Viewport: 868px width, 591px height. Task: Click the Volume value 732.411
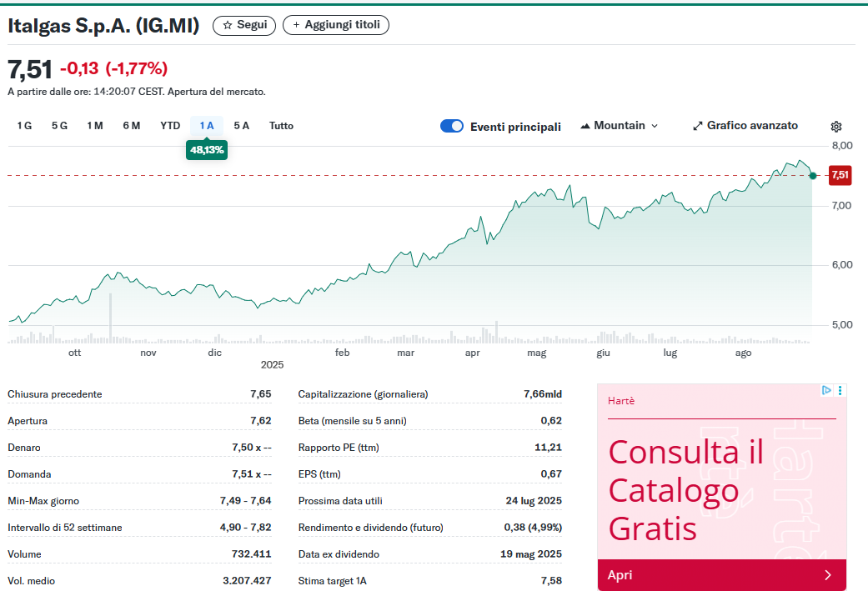pos(251,554)
